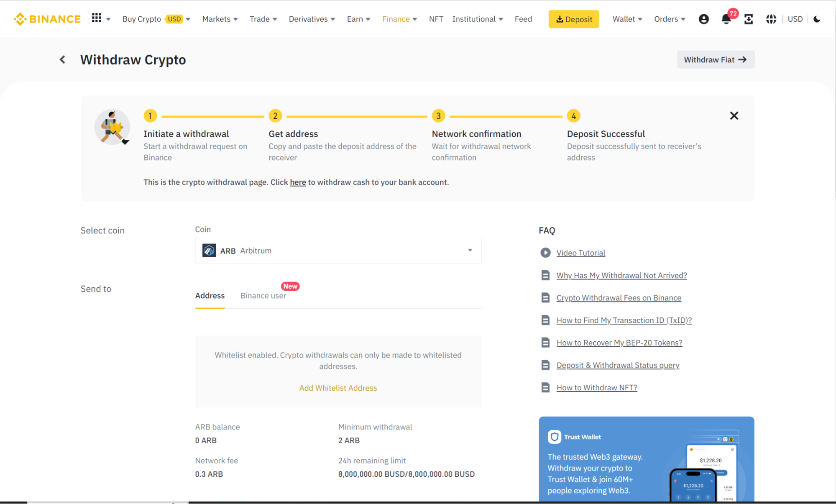Expand the Wallet dropdown

627,19
